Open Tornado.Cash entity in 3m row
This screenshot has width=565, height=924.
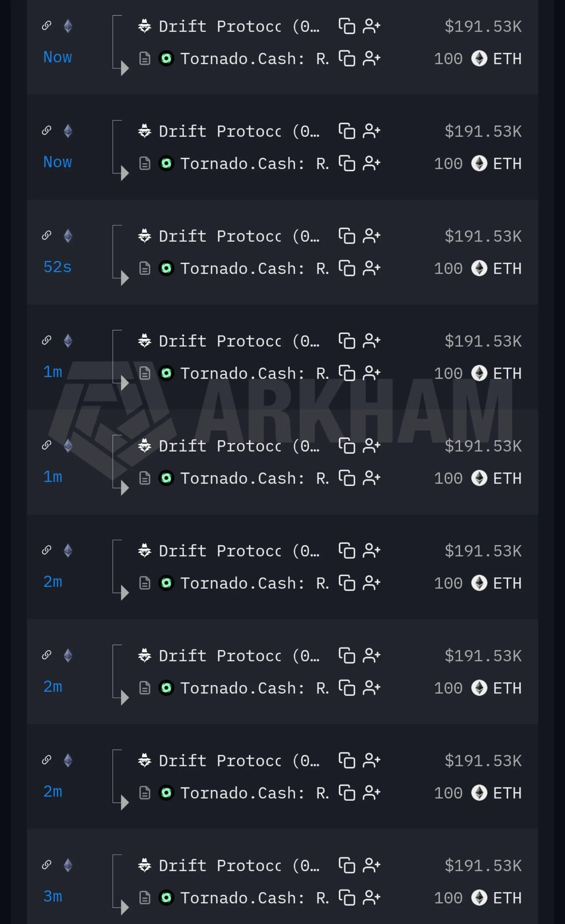[255, 898]
